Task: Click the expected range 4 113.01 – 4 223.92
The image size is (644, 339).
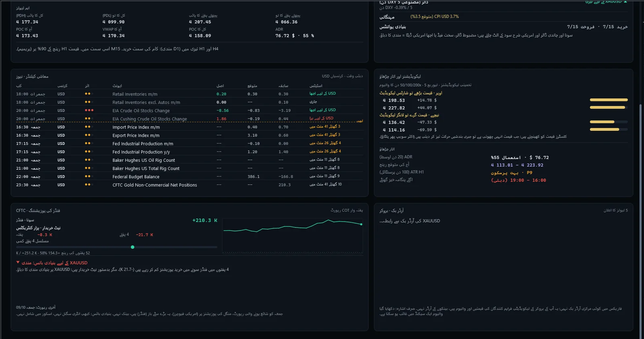Action: coord(517,165)
